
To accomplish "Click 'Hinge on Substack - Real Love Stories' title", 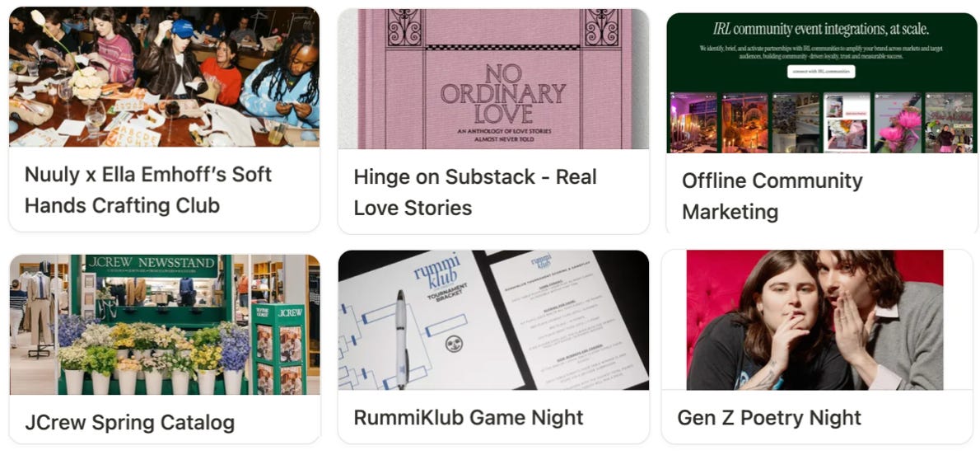I will coord(475,192).
